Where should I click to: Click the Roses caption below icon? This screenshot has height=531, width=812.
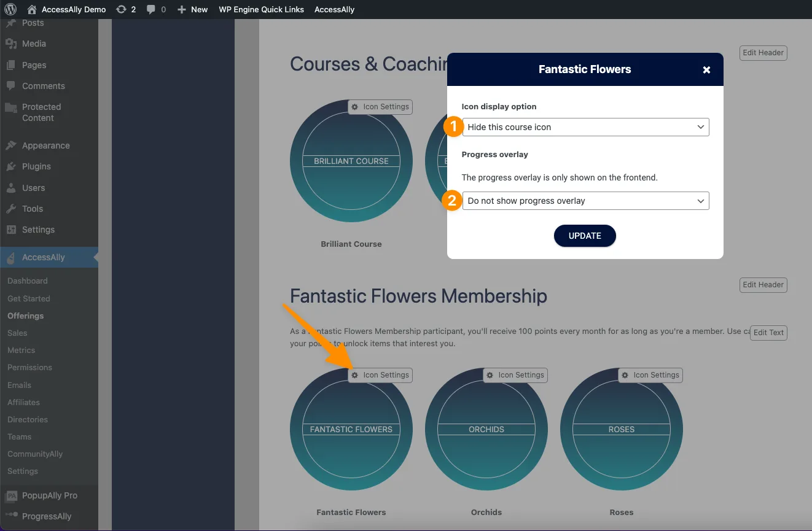(622, 512)
